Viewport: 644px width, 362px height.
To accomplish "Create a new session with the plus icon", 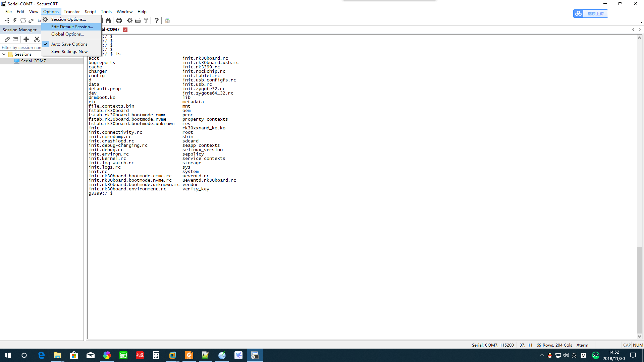I will (x=26, y=39).
